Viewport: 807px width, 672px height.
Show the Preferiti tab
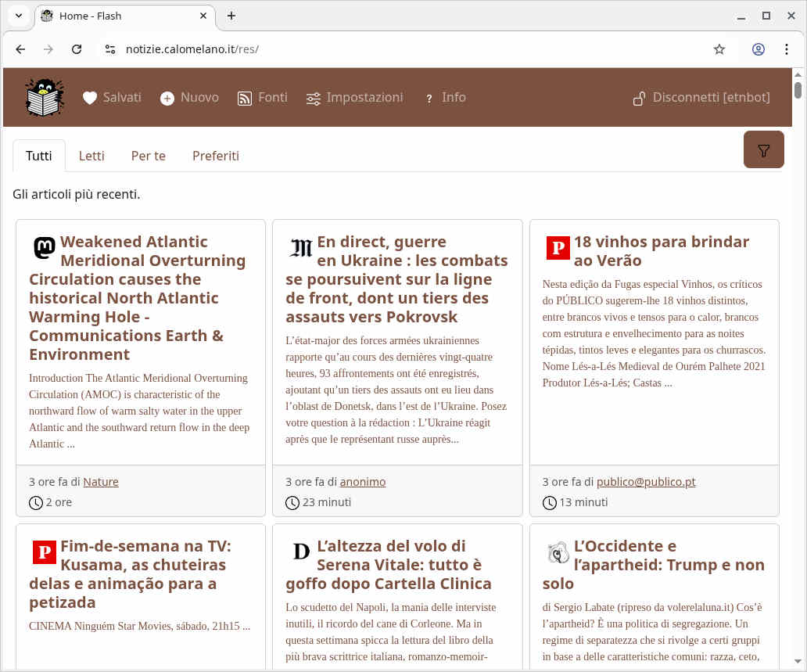click(x=215, y=156)
